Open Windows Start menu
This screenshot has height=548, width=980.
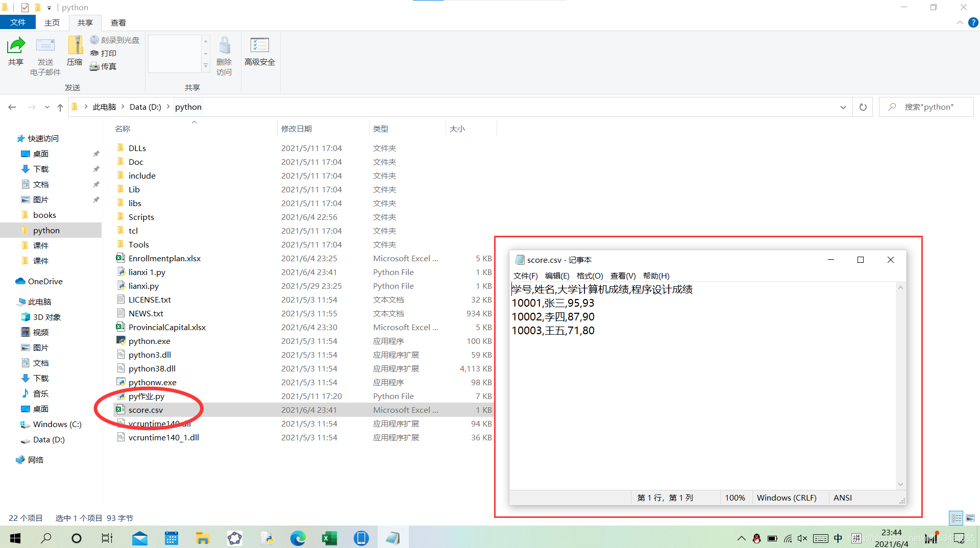[15, 538]
